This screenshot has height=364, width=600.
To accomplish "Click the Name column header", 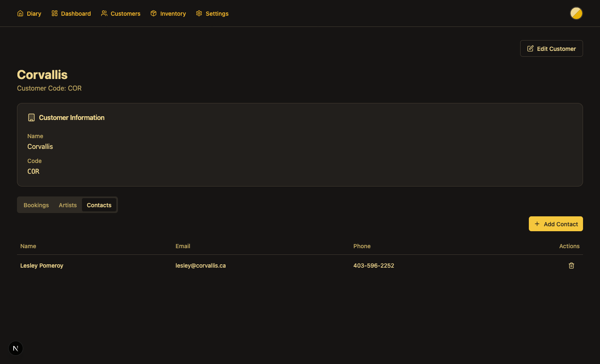I will pyautogui.click(x=28, y=246).
